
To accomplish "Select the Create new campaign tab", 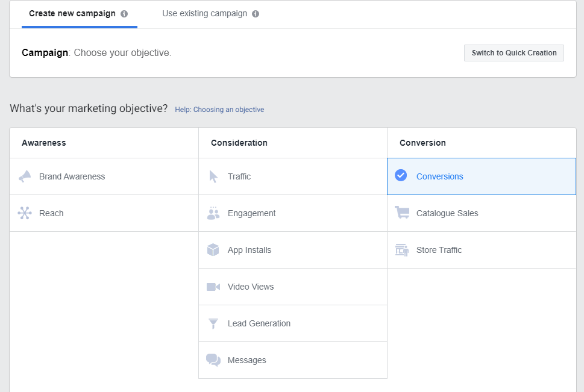I will [x=72, y=13].
